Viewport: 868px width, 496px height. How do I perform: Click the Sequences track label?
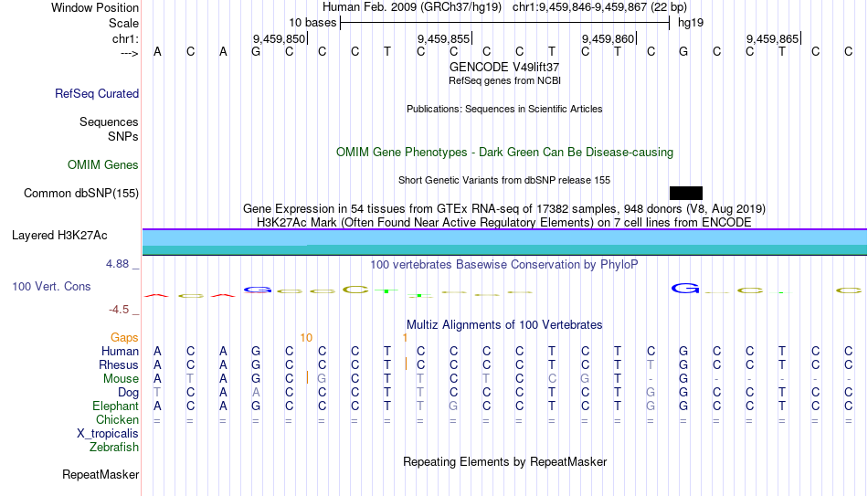(x=109, y=121)
